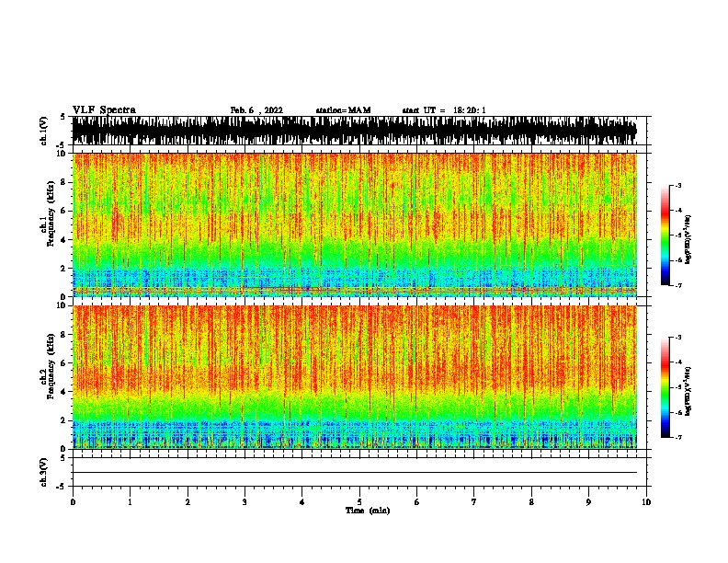Click the ch.2 "Frequency (kHz)" axis label

(x=51, y=366)
